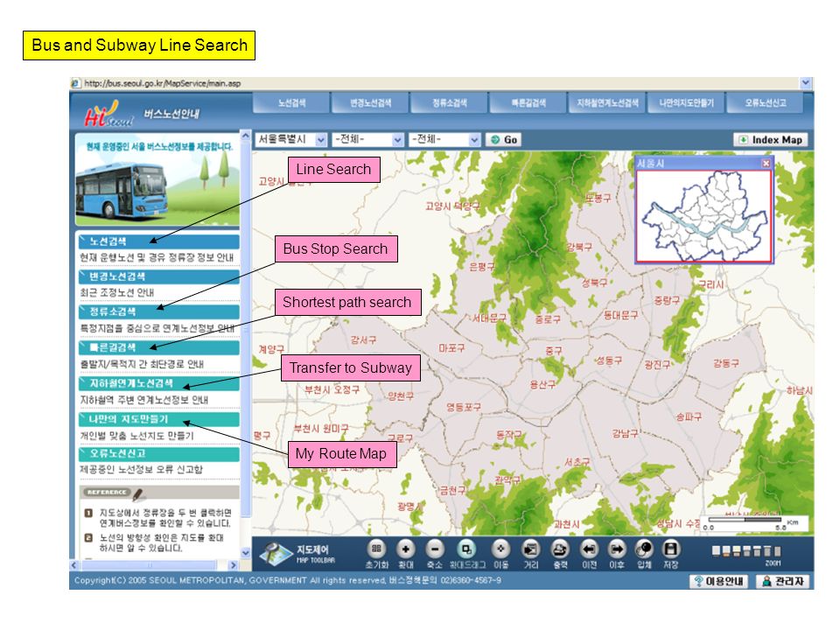This screenshot has height=630, width=840.
Task: Open 이용안내 usage guide button
Action: coord(719,581)
